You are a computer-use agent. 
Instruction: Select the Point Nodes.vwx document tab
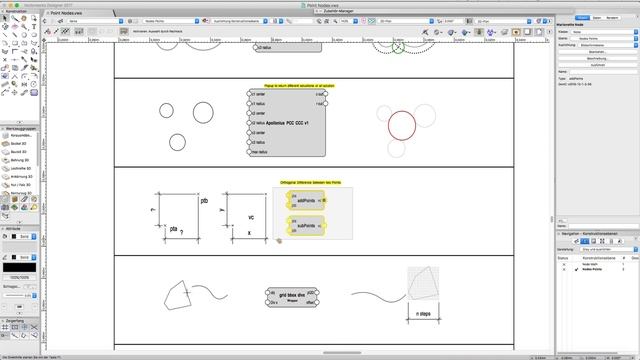[66, 13]
